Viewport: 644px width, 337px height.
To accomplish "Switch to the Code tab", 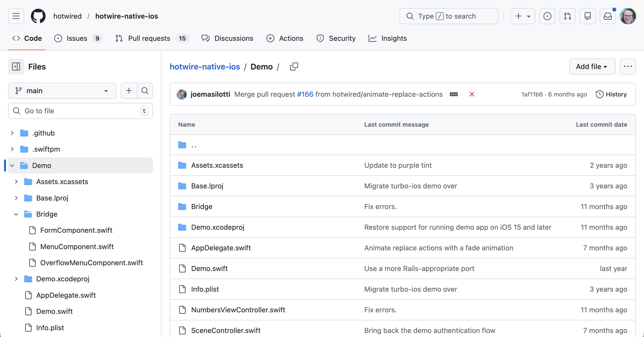I will pos(27,38).
